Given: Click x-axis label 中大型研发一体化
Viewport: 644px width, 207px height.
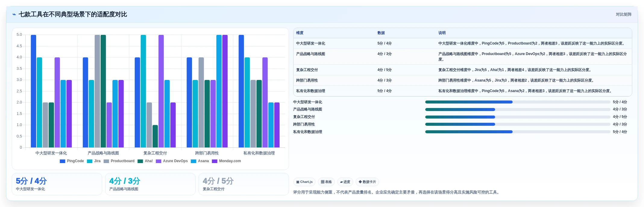Looking at the screenshot, I should tap(51, 153).
